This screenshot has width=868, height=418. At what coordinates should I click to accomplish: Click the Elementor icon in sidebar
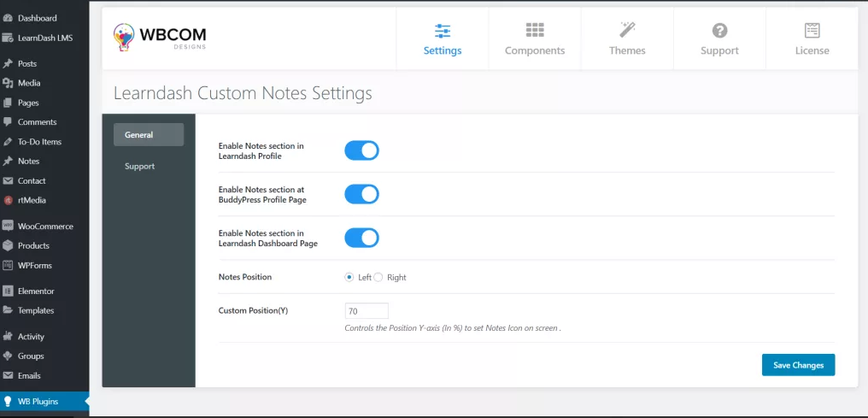point(8,291)
